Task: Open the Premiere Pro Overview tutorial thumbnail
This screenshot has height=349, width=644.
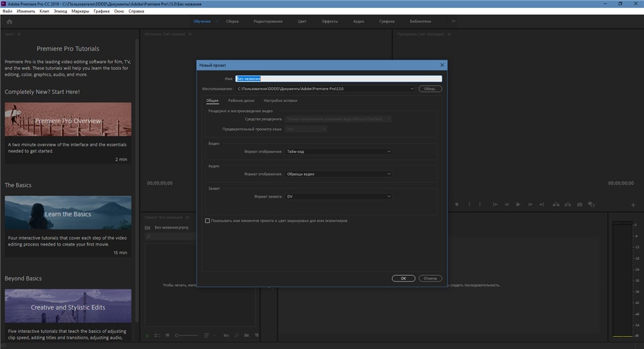Action: 68,119
